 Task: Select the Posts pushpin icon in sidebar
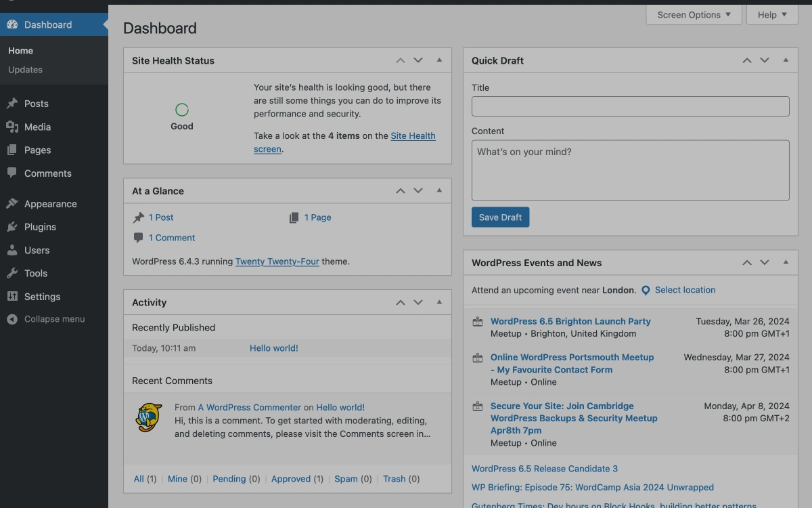(x=11, y=103)
